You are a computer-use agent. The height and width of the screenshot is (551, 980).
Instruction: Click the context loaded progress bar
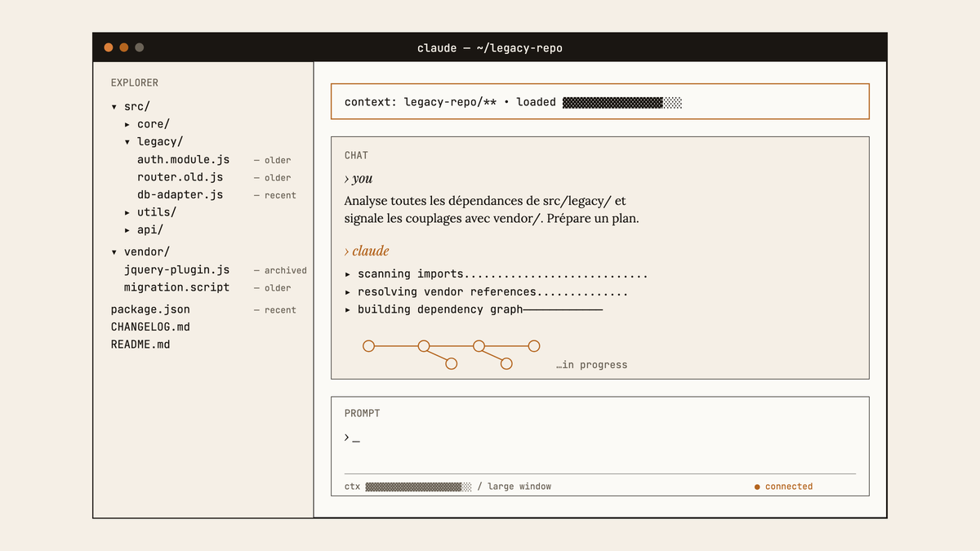tap(622, 102)
